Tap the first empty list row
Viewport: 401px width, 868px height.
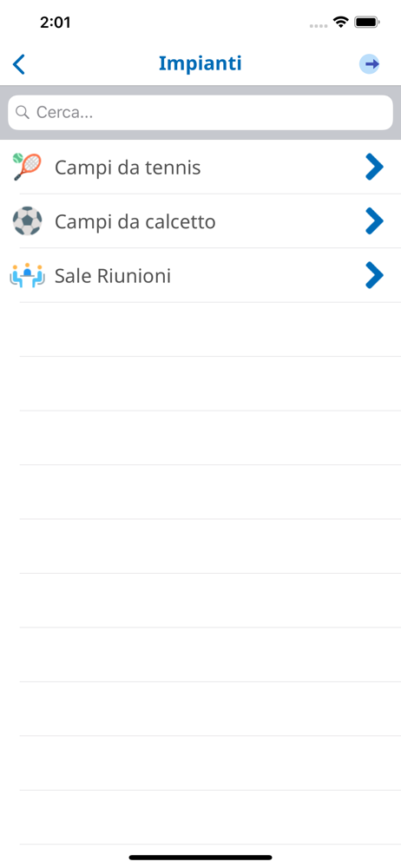(x=200, y=330)
